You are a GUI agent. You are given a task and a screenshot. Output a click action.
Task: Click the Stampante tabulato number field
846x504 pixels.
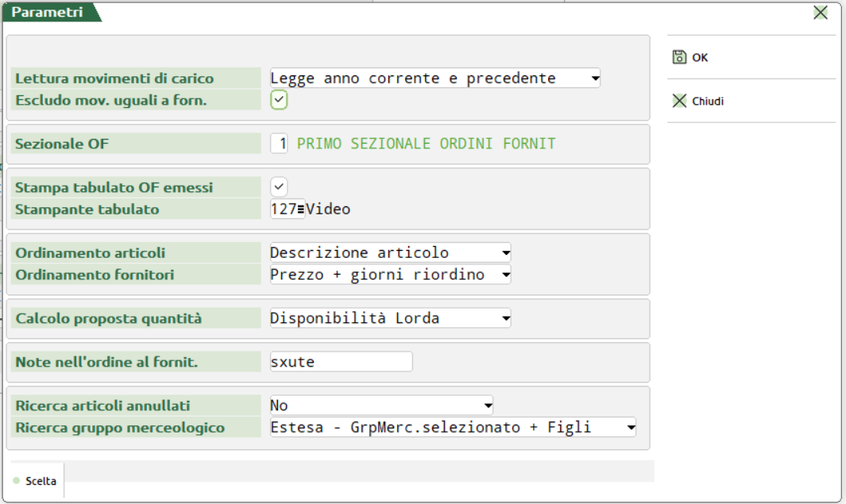click(x=283, y=210)
